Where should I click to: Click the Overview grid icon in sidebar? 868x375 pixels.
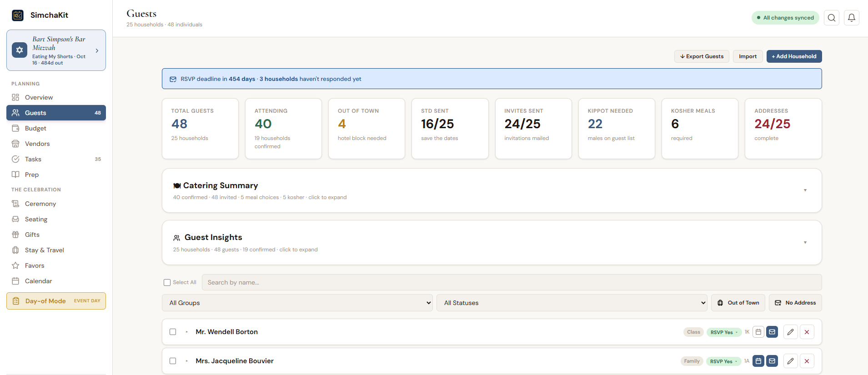[15, 97]
